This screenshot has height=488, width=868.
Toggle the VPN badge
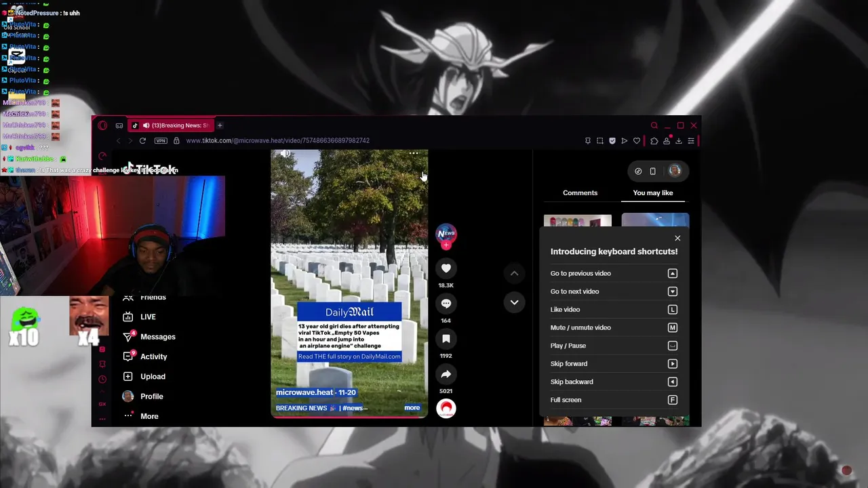(161, 140)
